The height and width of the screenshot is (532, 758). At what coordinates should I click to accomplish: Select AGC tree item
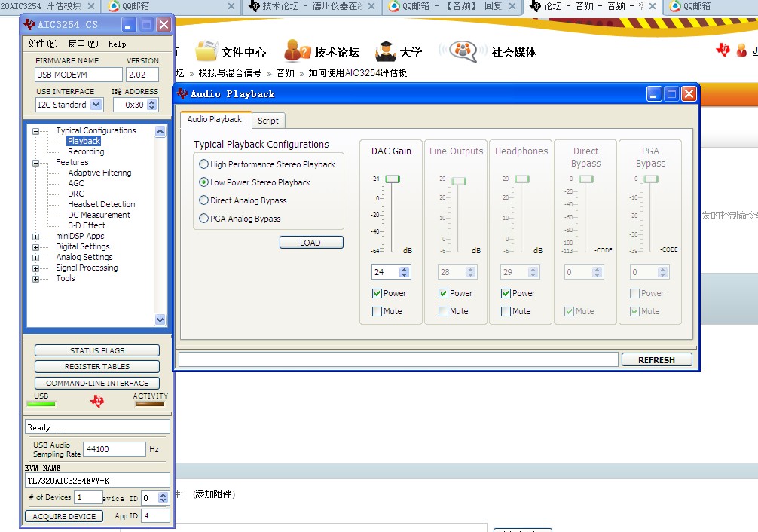click(76, 183)
